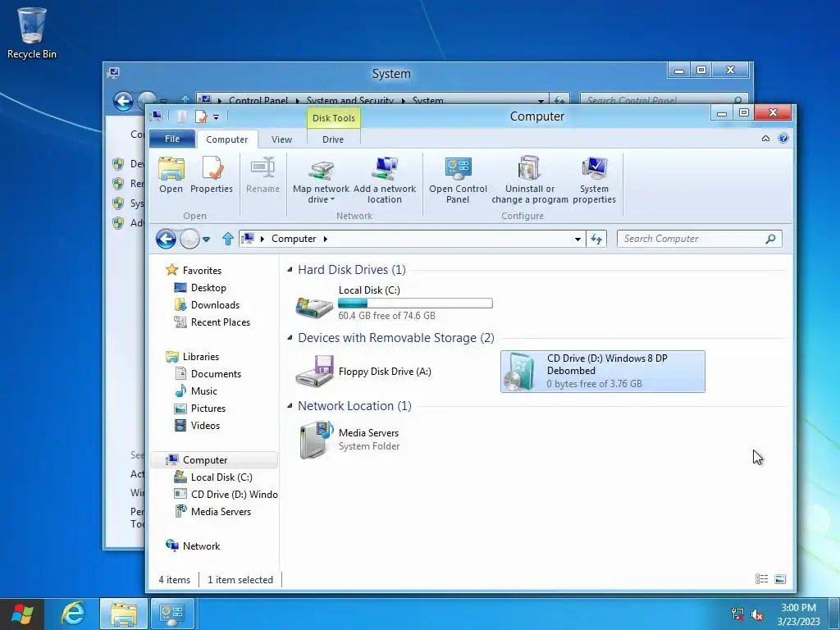Open the recent locations dropdown arrow
Screen dimensions: 840x630
coord(206,240)
